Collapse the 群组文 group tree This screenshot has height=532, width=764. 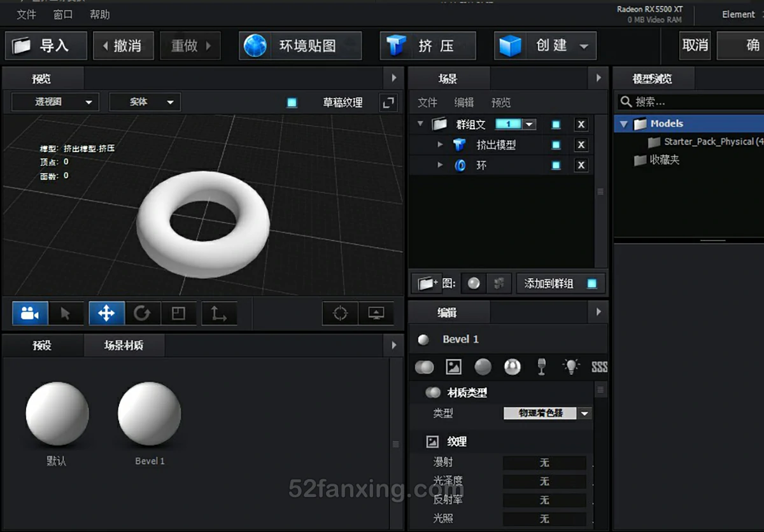click(420, 123)
